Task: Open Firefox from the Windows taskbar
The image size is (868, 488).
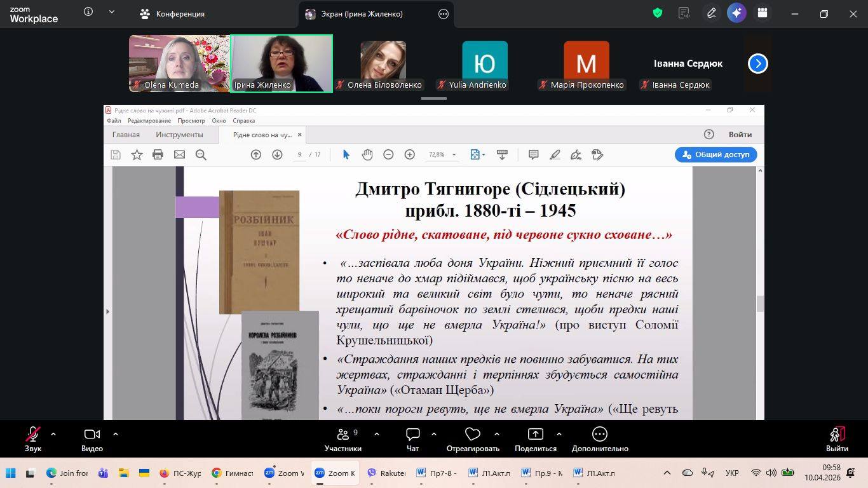Action: (x=164, y=473)
